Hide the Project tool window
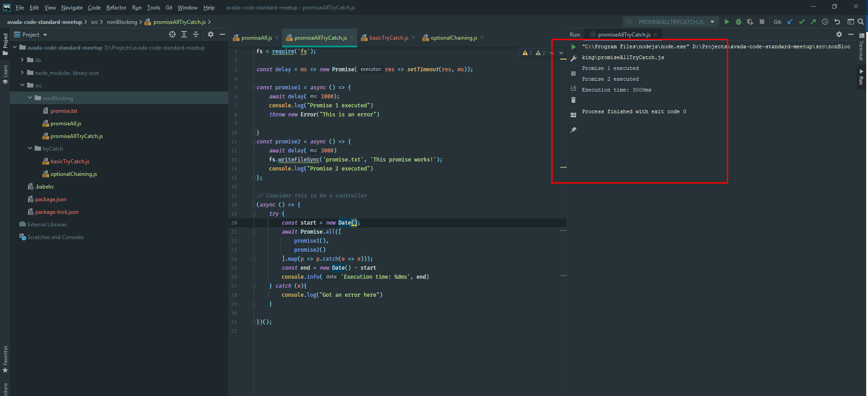Image resolution: width=868 pixels, height=396 pixels. pyautogui.click(x=222, y=34)
